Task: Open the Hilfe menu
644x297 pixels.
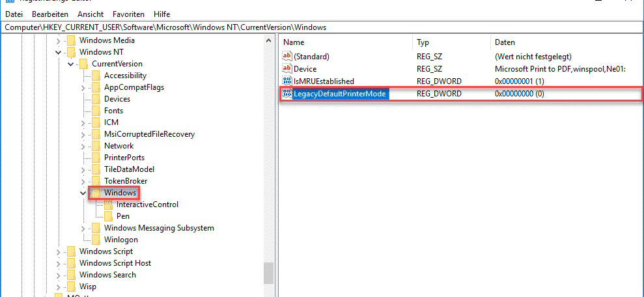Action: (162, 14)
